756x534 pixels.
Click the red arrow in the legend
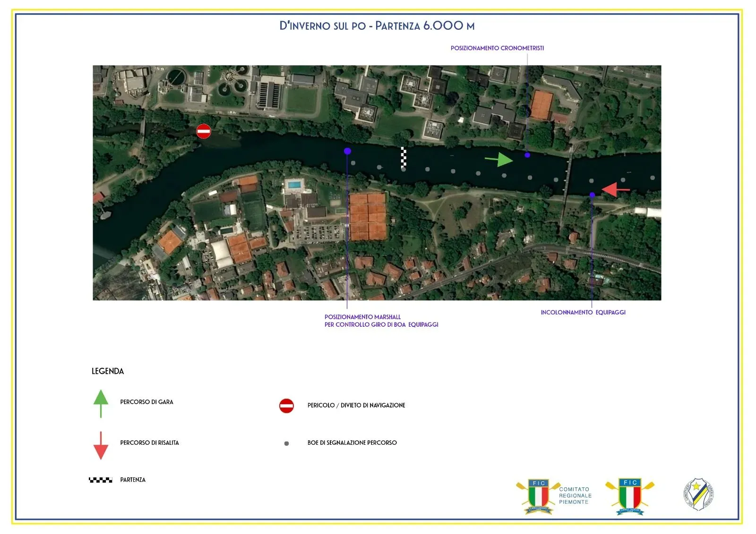[x=101, y=445]
